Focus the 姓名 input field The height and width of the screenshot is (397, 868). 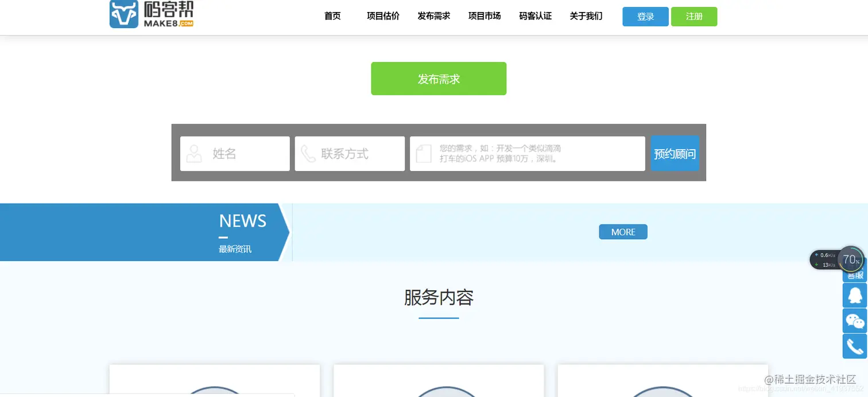click(x=235, y=154)
